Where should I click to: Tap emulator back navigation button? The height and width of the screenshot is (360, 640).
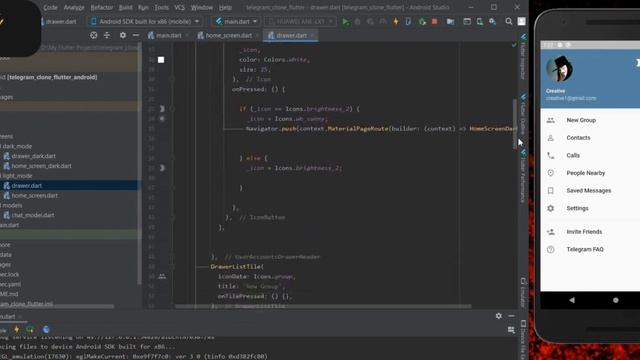pyautogui.click(x=572, y=300)
